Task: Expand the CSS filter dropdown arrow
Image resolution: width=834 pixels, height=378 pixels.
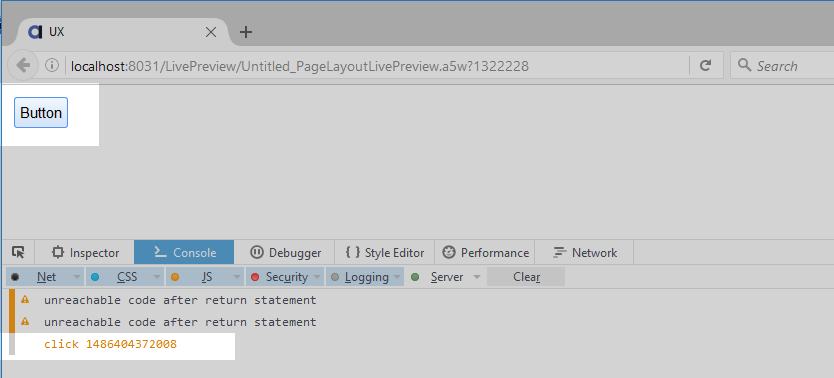Action: [157, 278]
